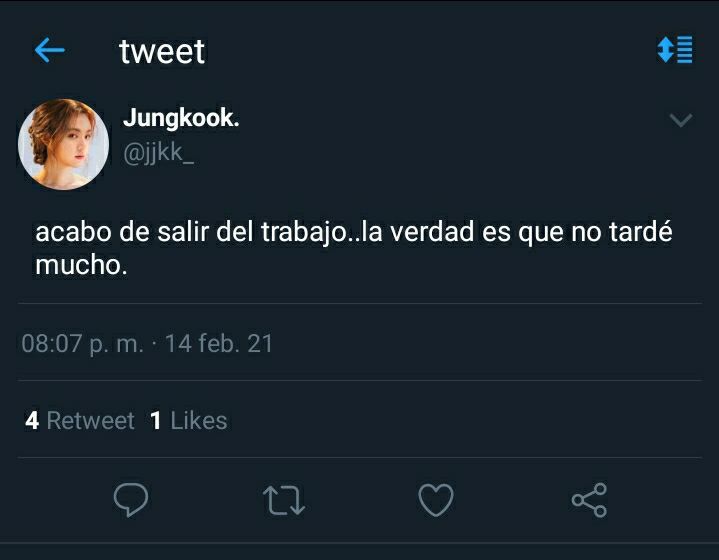Retweet using the looping arrows icon

(x=284, y=500)
